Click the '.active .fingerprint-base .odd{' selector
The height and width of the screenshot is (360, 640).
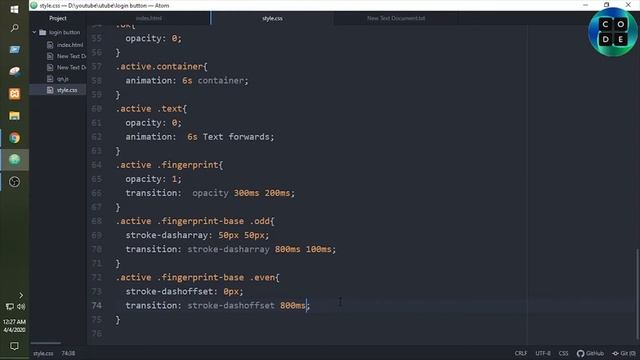tap(195, 221)
